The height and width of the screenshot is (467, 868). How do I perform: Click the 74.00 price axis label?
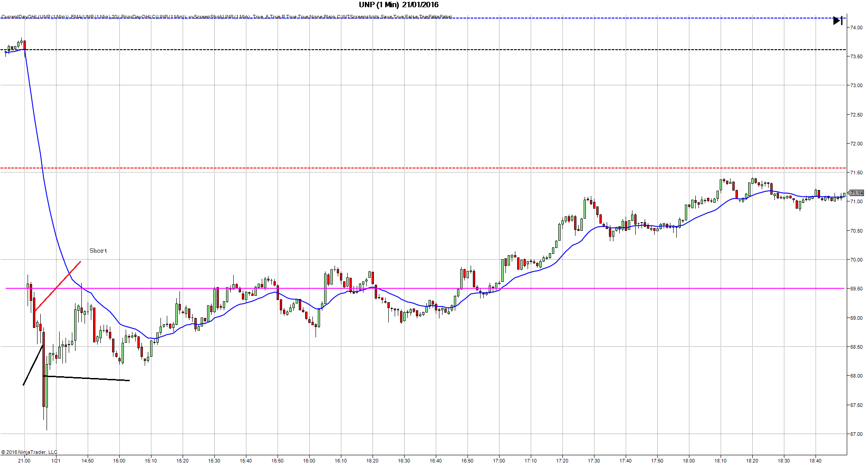point(856,28)
